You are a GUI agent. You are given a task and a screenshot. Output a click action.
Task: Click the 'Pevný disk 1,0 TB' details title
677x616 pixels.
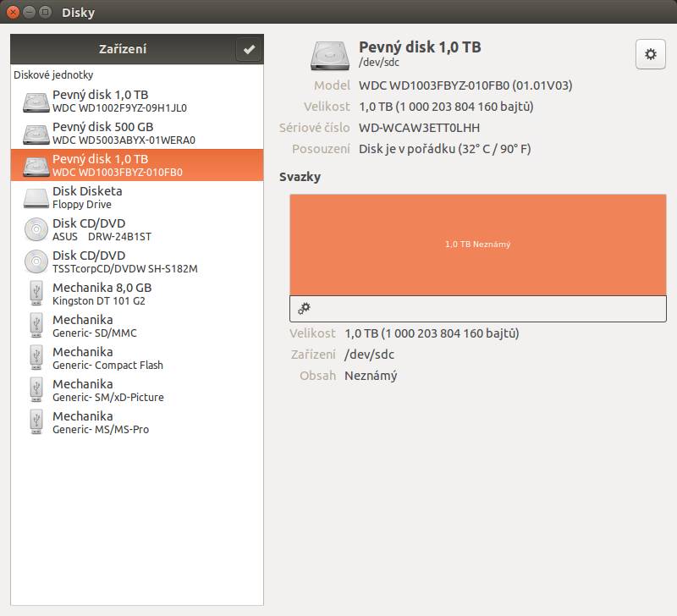click(x=420, y=47)
